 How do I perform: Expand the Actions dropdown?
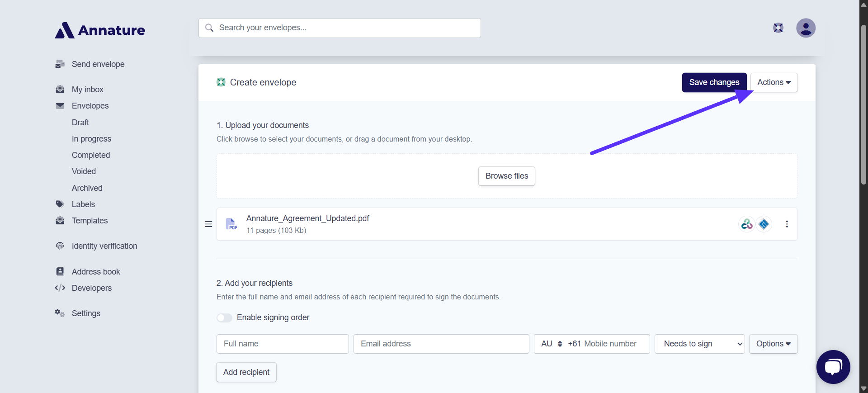[x=774, y=82]
